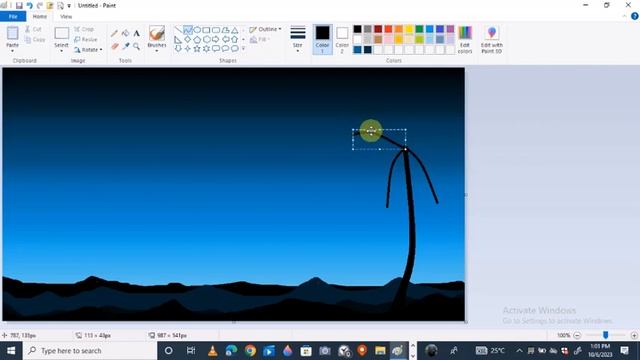Choose the Right arrow shape
The width and height of the screenshot is (640, 360).
(216, 40)
